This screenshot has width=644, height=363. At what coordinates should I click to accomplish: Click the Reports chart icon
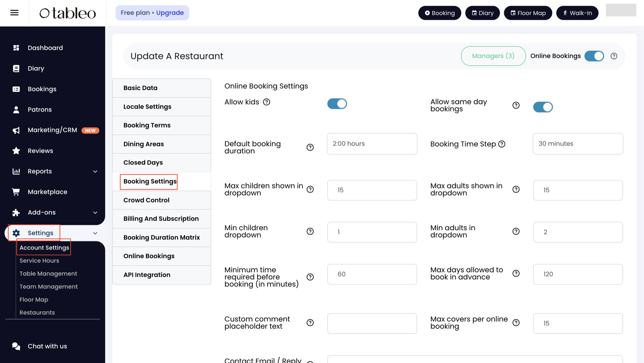(16, 171)
